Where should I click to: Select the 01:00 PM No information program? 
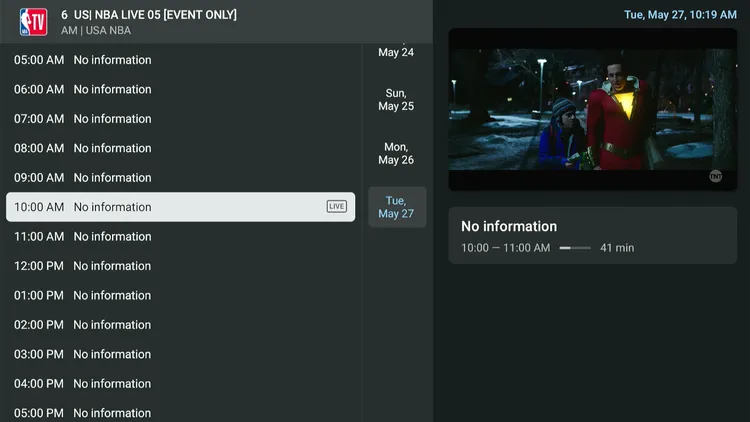coord(180,295)
